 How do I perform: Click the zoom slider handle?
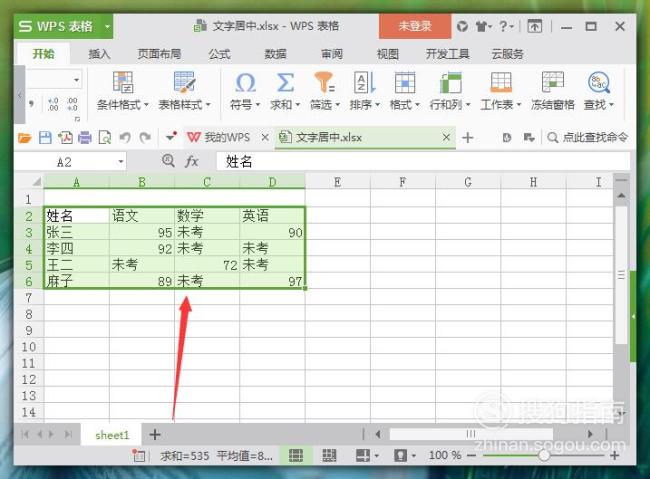click(544, 455)
